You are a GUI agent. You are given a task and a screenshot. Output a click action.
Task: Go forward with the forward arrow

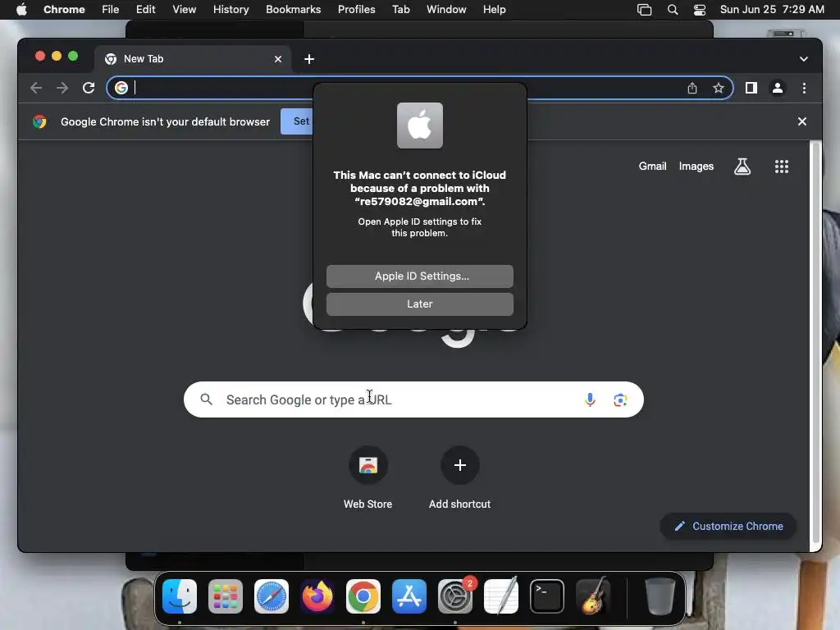62,88
